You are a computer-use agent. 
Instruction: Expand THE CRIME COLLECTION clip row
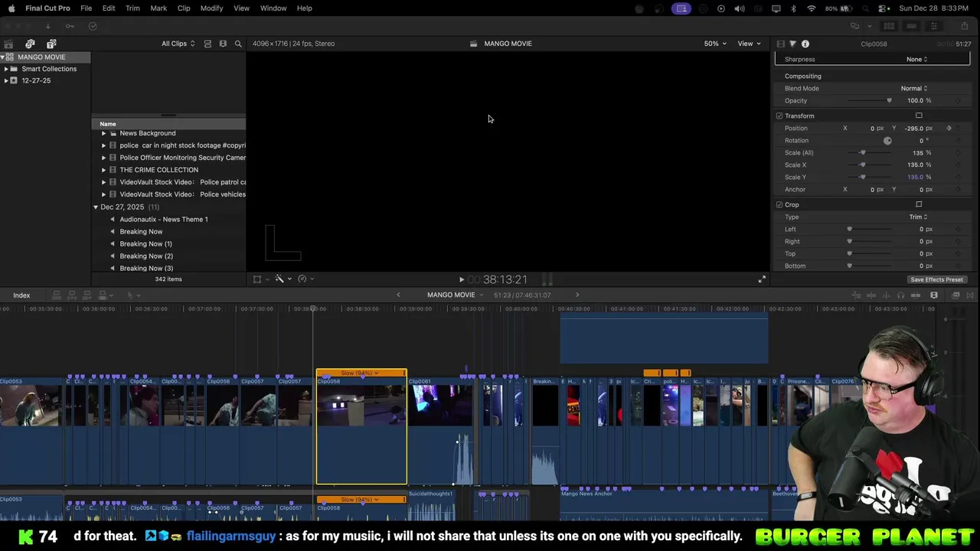pyautogui.click(x=103, y=170)
